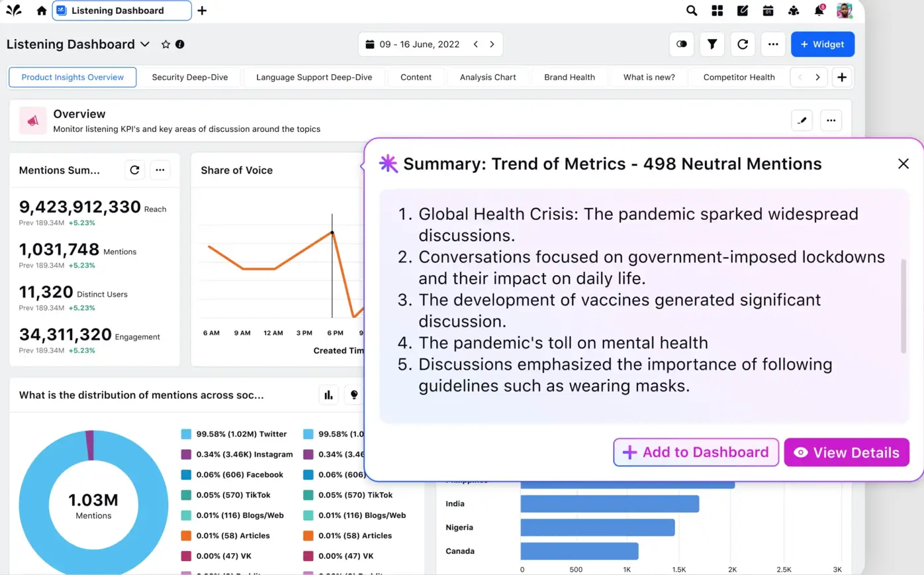924x575 pixels.
Task: Star the Listening Dashboard as favorite
Action: point(165,44)
